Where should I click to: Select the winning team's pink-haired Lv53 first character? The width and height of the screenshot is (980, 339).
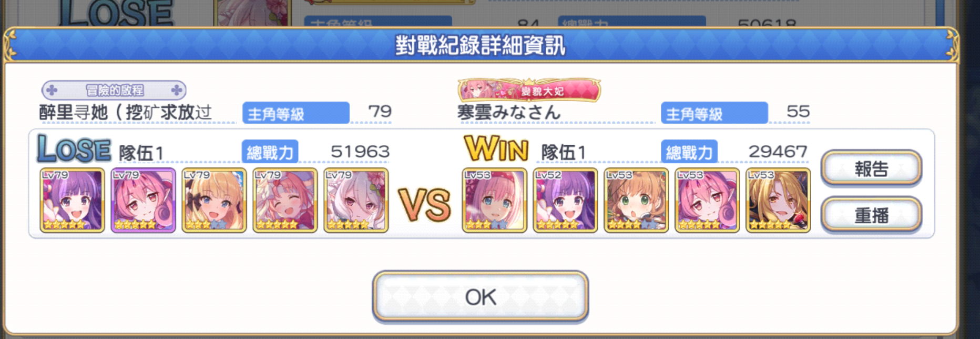point(494,200)
